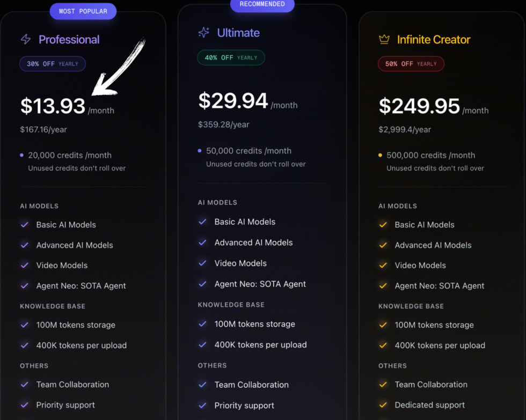Click the checkmark next to 100M tokens storage in Ultimate

coord(203,324)
